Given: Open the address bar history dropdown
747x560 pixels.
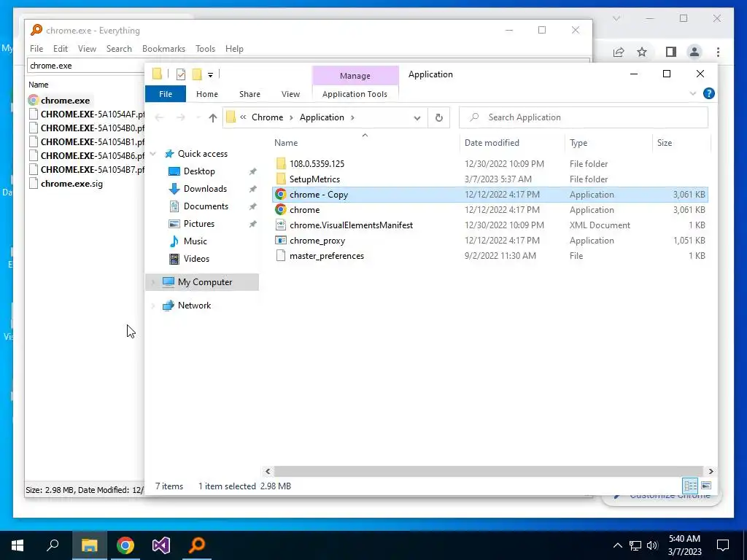Looking at the screenshot, I should (417, 117).
